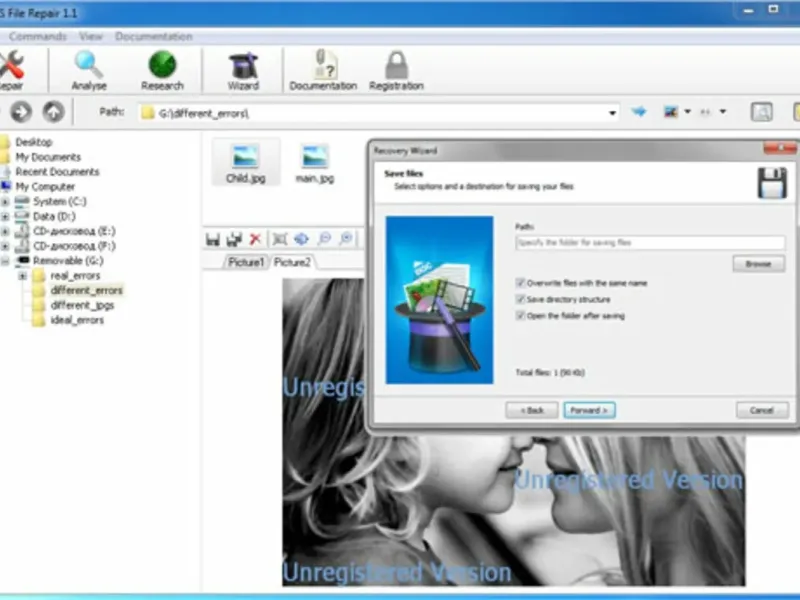The image size is (800, 600).
Task: Click the preview magnifier icon at right
Action: pyautogui.click(x=761, y=112)
